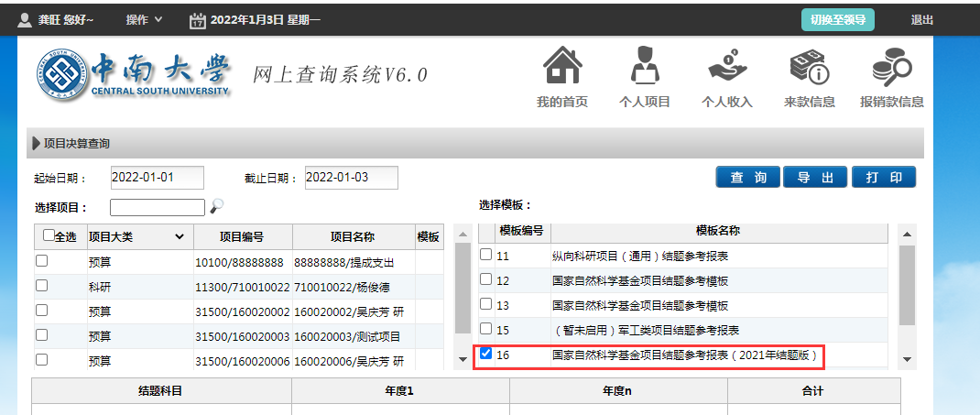Click template list scrollbar up arrow
980x415 pixels.
(x=907, y=235)
